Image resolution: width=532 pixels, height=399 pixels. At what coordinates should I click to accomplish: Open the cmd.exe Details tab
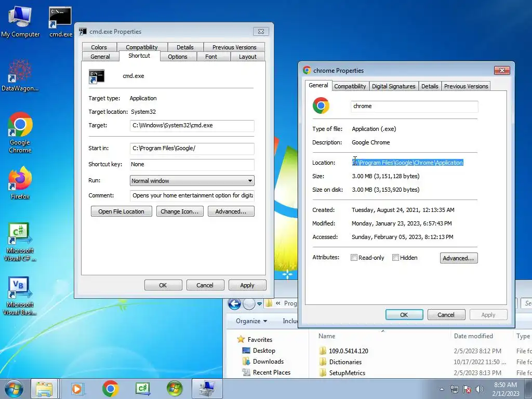[185, 47]
